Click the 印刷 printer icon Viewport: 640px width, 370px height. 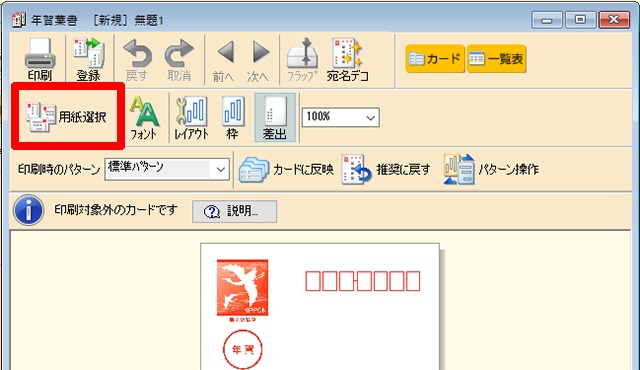(x=40, y=60)
